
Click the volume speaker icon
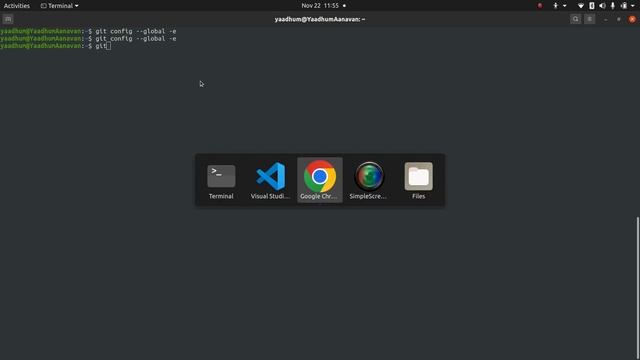602,6
